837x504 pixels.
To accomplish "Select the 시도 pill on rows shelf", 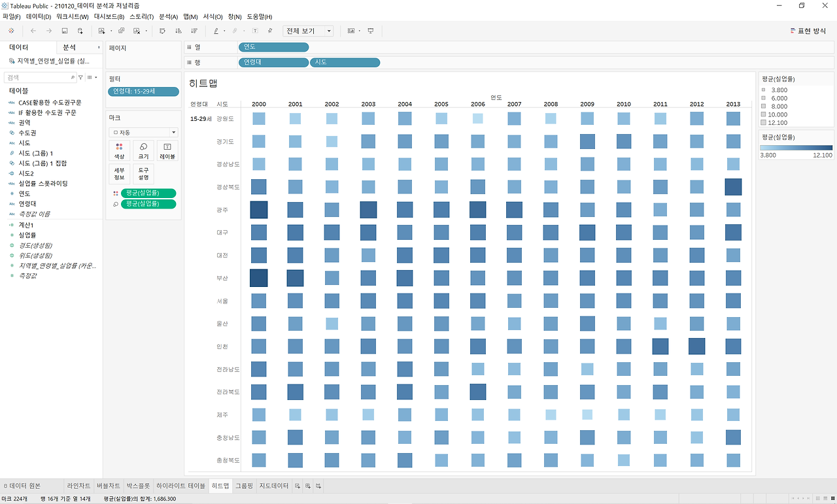I will pos(345,62).
